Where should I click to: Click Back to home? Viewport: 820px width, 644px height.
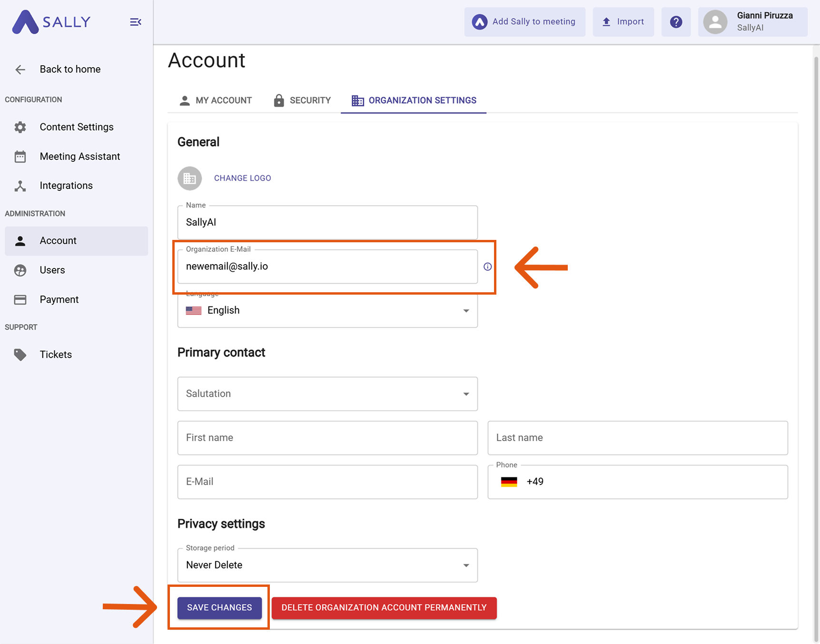(x=76, y=69)
